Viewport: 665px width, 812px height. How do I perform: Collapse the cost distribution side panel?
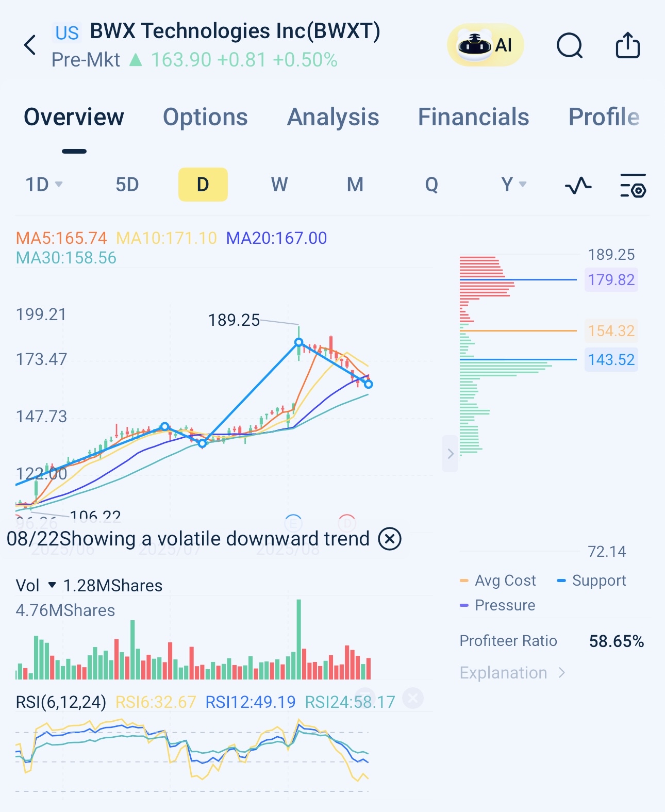pos(450,454)
